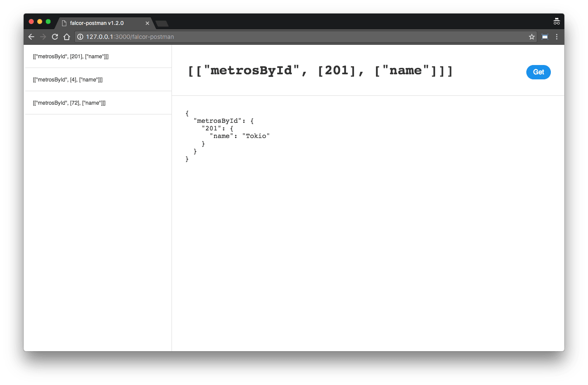The height and width of the screenshot is (385, 588).
Task: Click the incognito icon in title bar
Action: 557,22
